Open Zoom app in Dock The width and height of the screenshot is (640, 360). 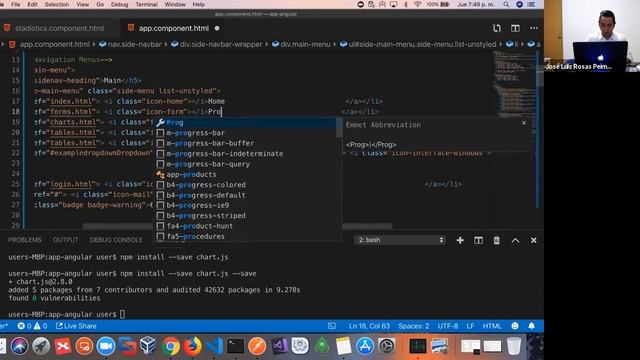pos(106,347)
